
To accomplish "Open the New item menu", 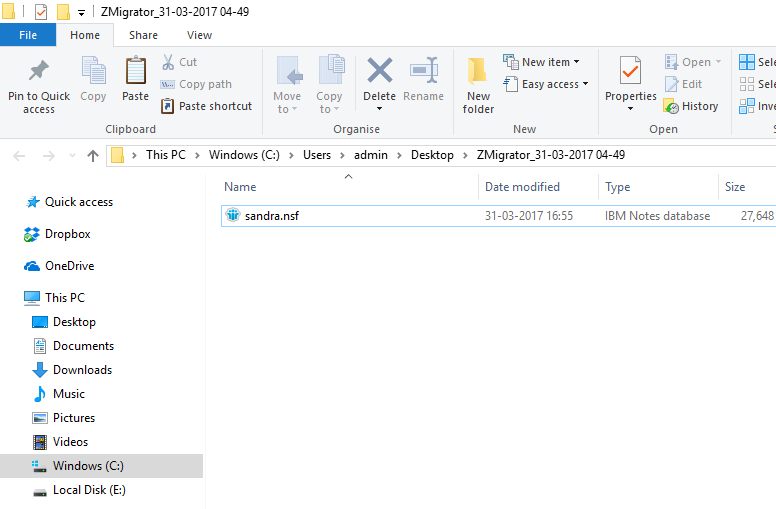I will click(x=541, y=62).
